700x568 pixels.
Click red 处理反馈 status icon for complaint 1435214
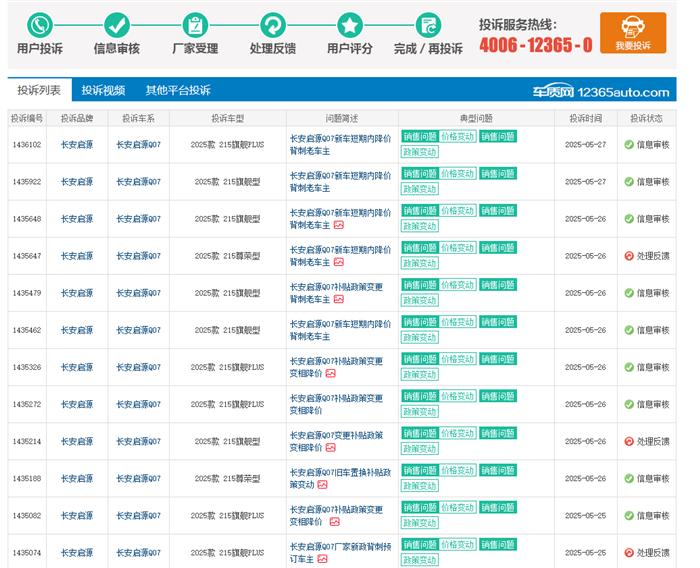(x=629, y=441)
